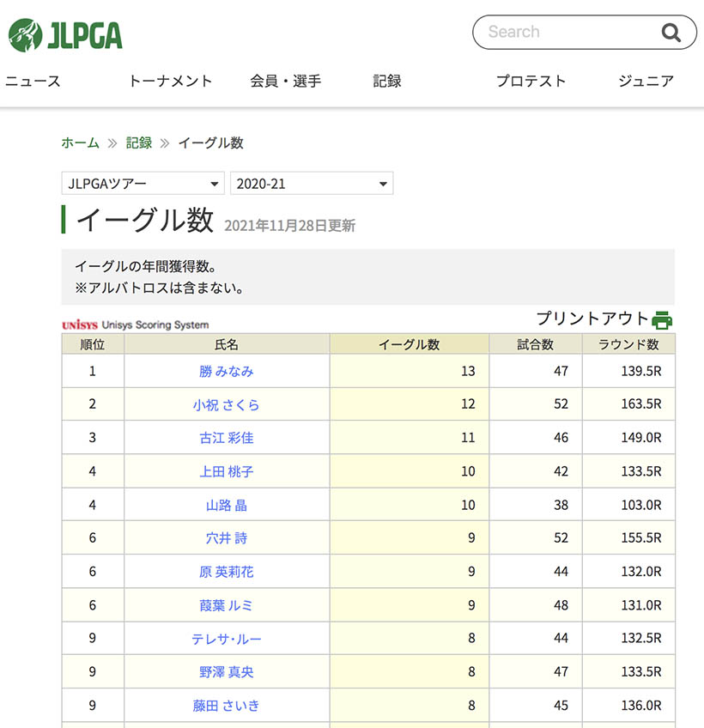The width and height of the screenshot is (704, 728).
Task: Open player 古江 彩佳 profile link
Action: tap(227, 438)
